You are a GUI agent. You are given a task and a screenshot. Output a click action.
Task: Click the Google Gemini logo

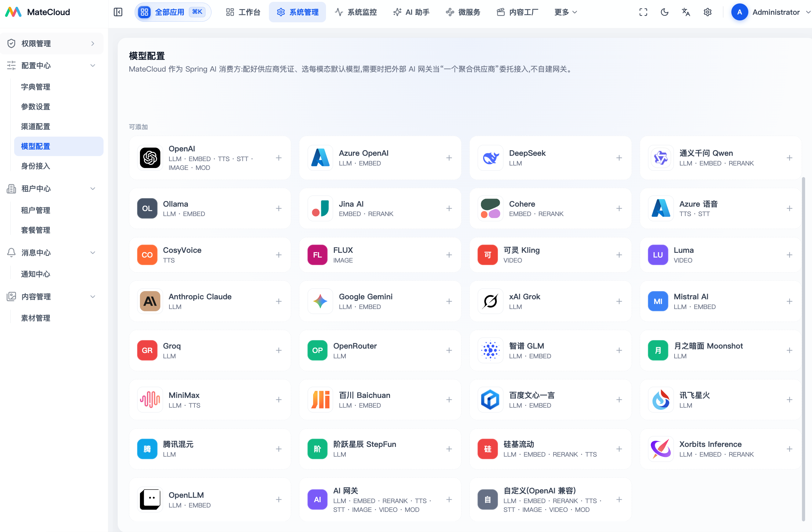pos(320,301)
